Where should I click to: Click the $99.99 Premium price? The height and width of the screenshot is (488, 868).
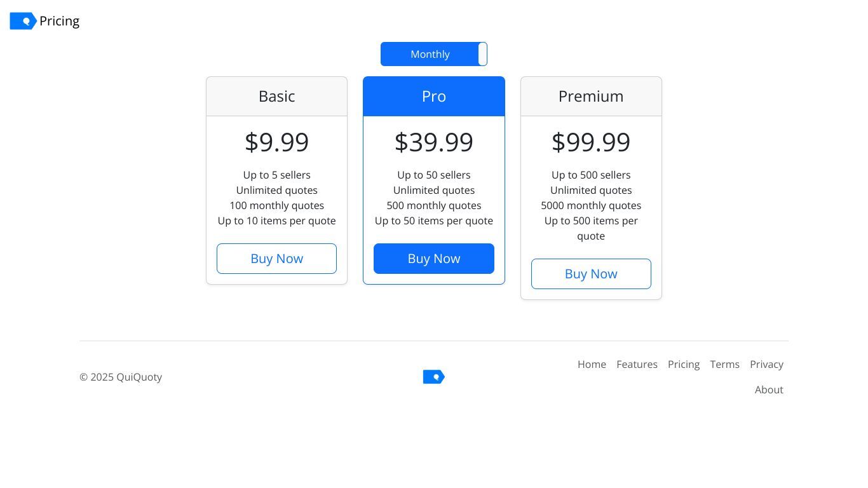pos(591,142)
